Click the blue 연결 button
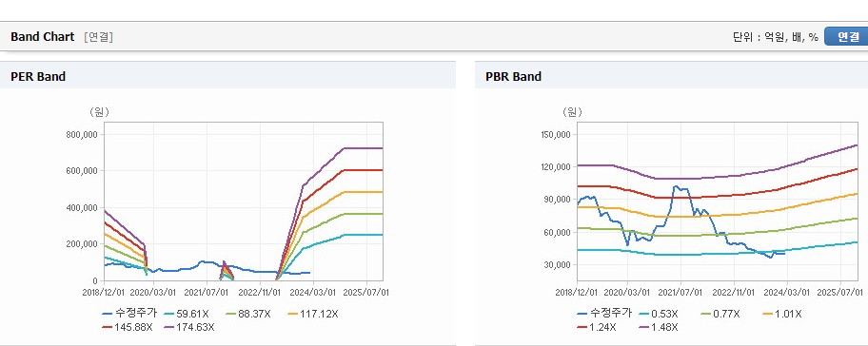Image resolution: width=868 pixels, height=346 pixels. pos(846,36)
